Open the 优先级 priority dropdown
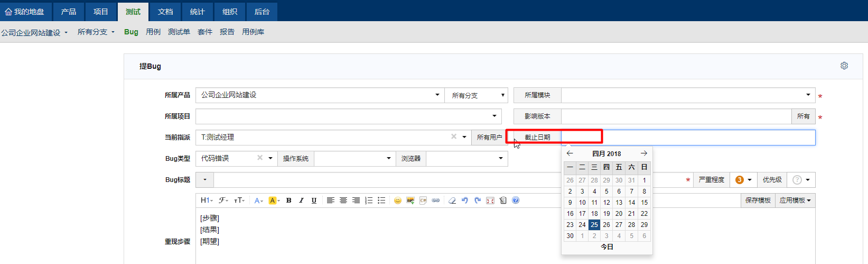868x264 pixels. point(801,180)
